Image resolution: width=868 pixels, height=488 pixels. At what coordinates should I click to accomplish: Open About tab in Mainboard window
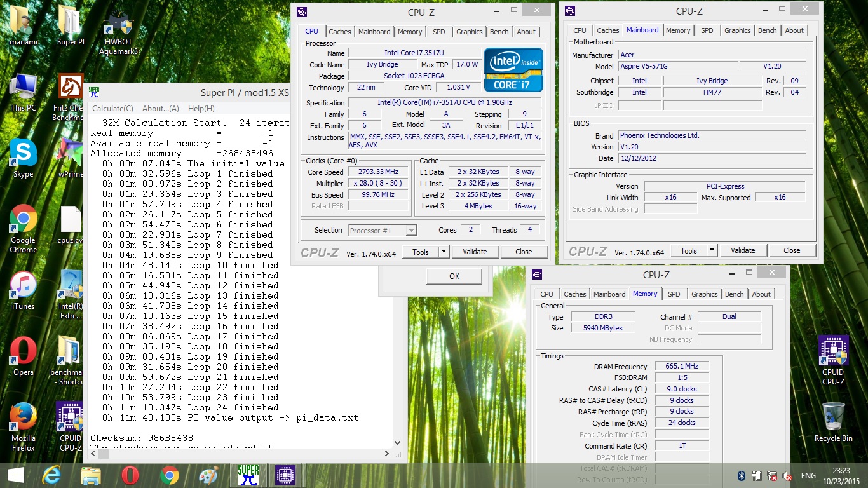coord(794,30)
